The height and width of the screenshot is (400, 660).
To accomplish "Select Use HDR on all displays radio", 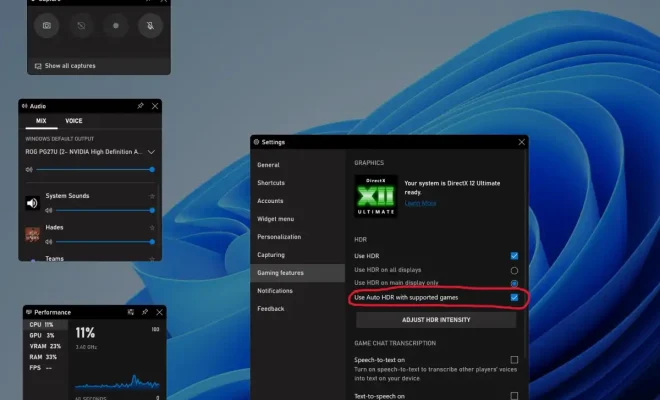I will (514, 270).
